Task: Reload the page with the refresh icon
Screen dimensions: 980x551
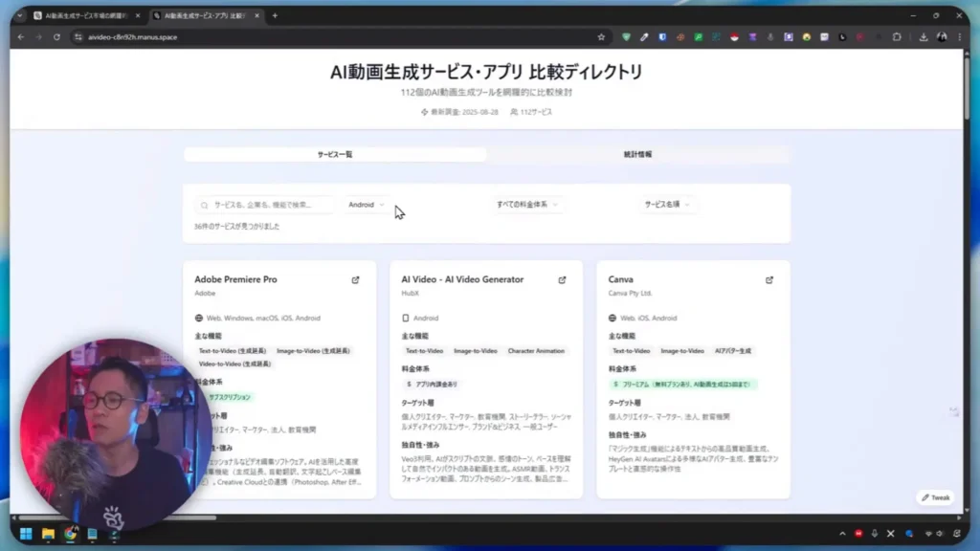Action: [x=56, y=37]
